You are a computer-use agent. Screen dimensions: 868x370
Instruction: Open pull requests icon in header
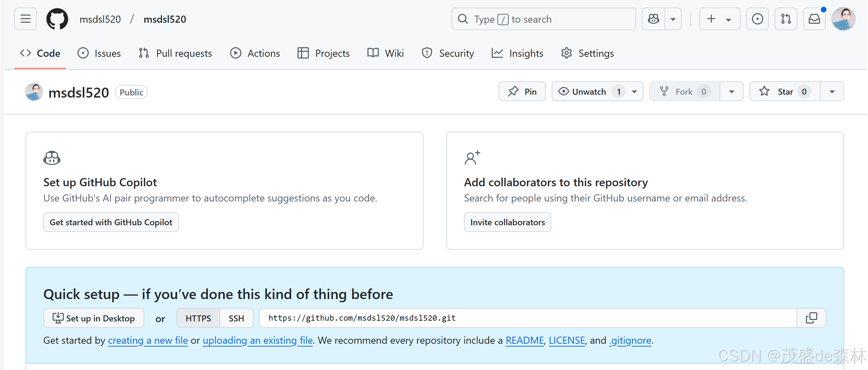(786, 19)
